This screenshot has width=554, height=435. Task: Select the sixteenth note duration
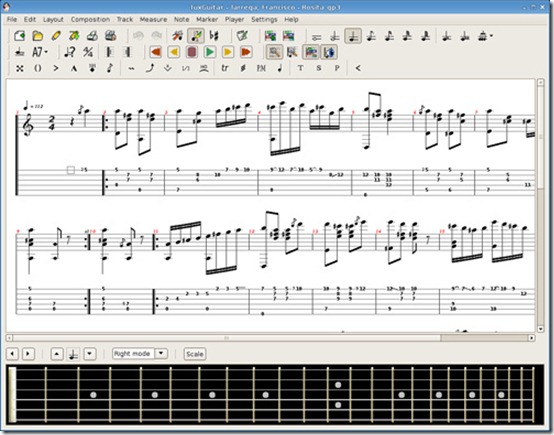coord(389,36)
